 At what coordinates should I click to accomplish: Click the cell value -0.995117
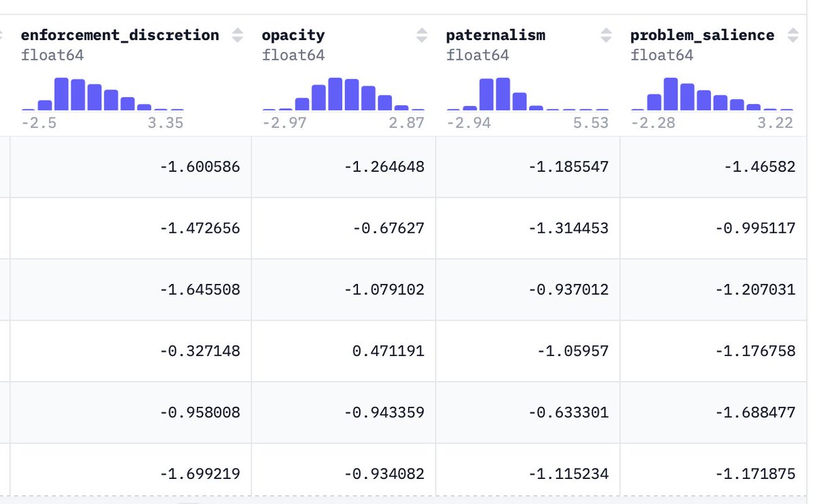click(x=755, y=228)
